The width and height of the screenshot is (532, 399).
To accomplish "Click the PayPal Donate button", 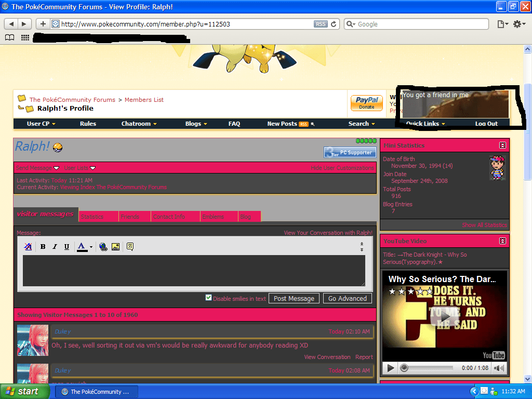I will coord(366,103).
